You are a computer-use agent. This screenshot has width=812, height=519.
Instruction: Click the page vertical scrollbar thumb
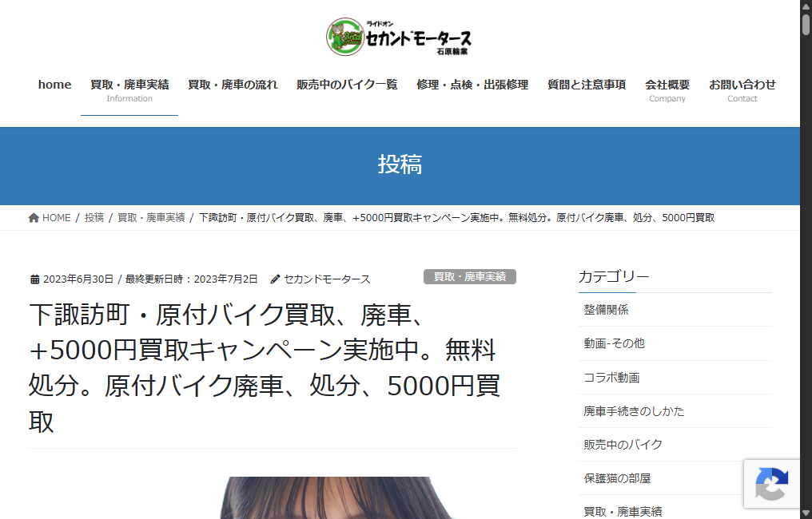pos(806,25)
